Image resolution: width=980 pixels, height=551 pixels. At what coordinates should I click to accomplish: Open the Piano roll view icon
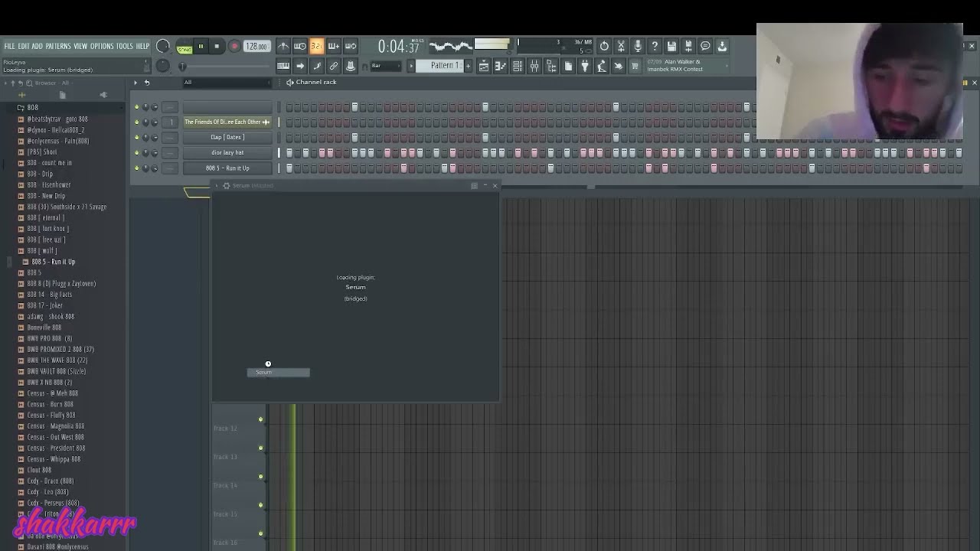click(x=501, y=66)
